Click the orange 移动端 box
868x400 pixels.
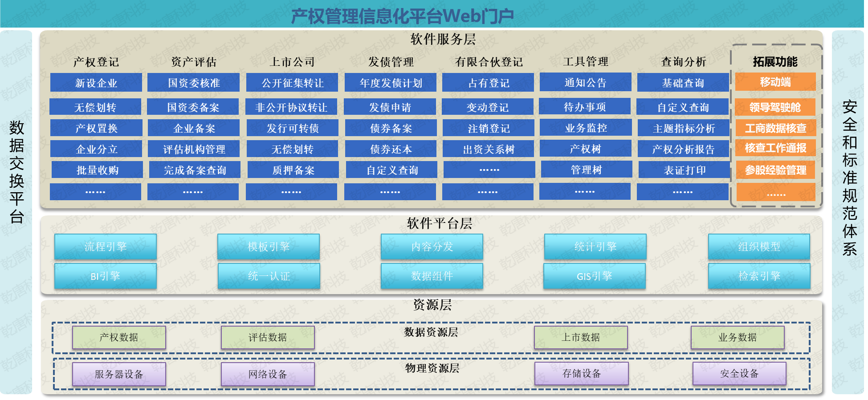(x=775, y=82)
